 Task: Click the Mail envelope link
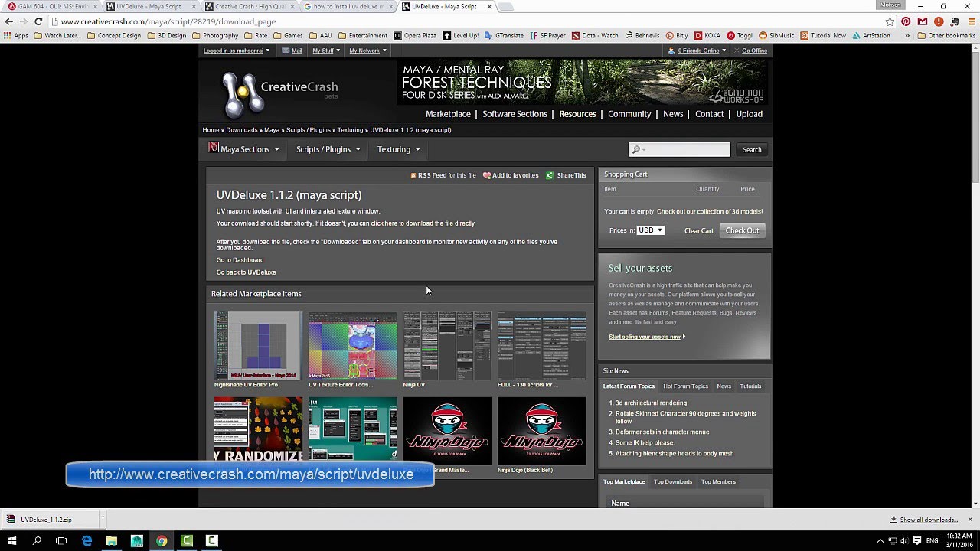[292, 51]
